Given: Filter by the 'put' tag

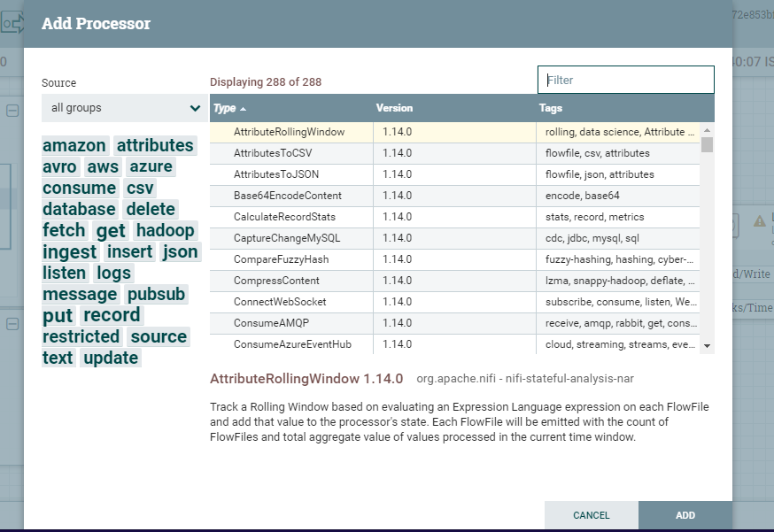Looking at the screenshot, I should [58, 315].
